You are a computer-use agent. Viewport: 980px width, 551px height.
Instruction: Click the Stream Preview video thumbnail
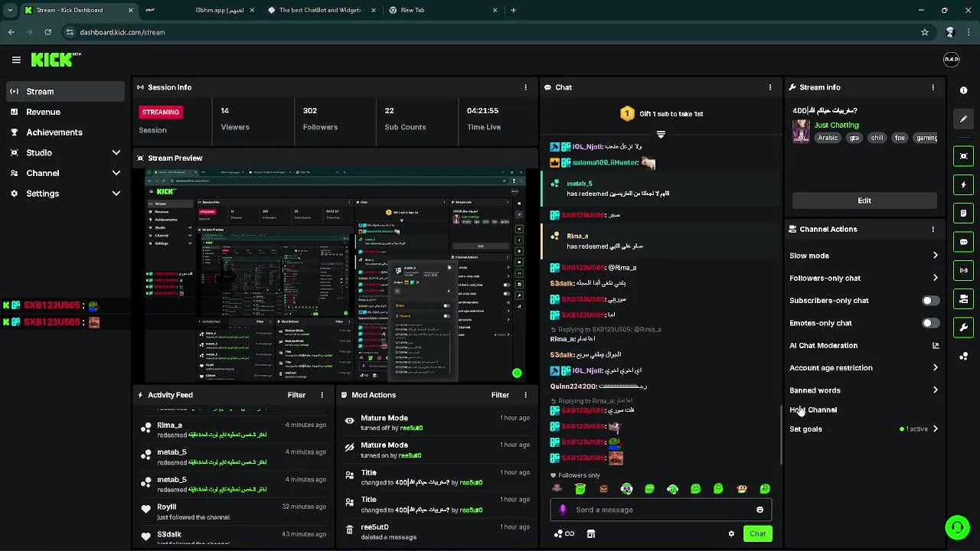pos(335,275)
